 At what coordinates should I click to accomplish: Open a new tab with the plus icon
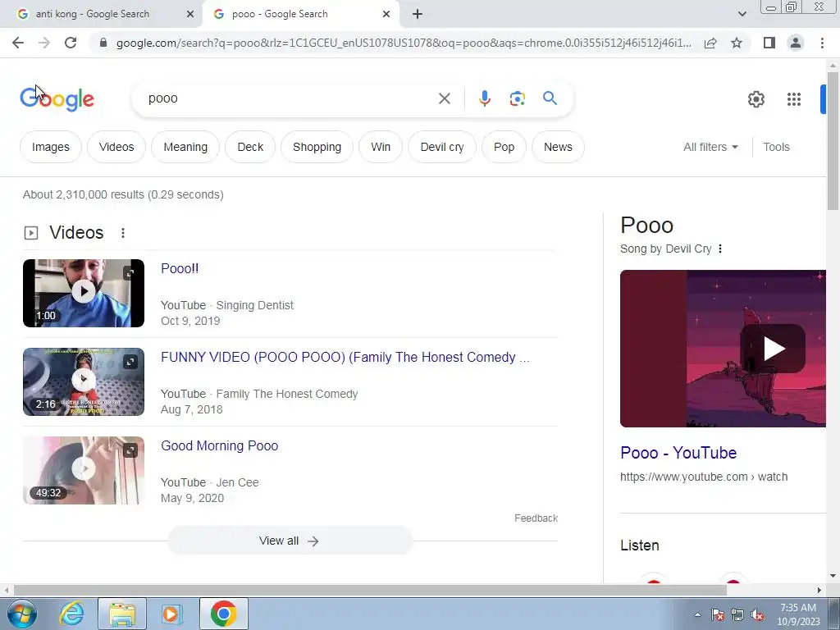tap(418, 14)
